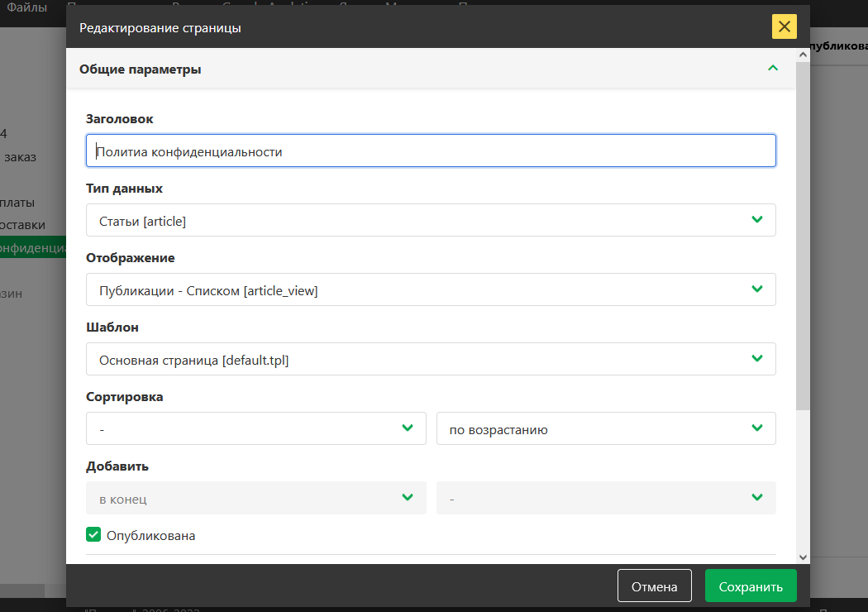Click the dialog scrollbar's down arrow
The height and width of the screenshot is (612, 868).
pyautogui.click(x=802, y=557)
